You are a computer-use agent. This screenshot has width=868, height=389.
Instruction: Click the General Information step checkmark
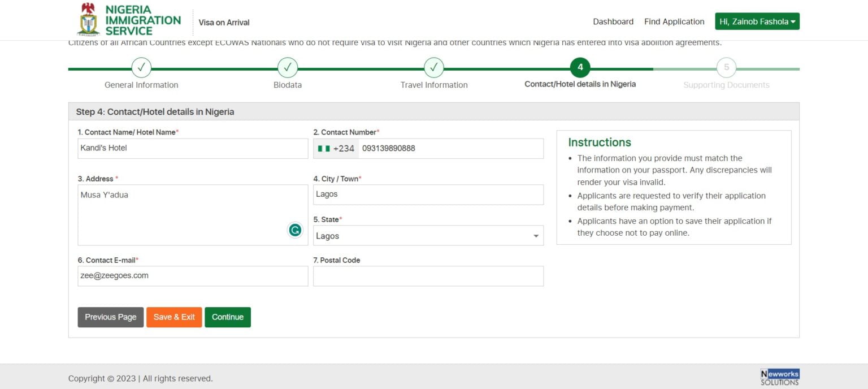(x=141, y=68)
